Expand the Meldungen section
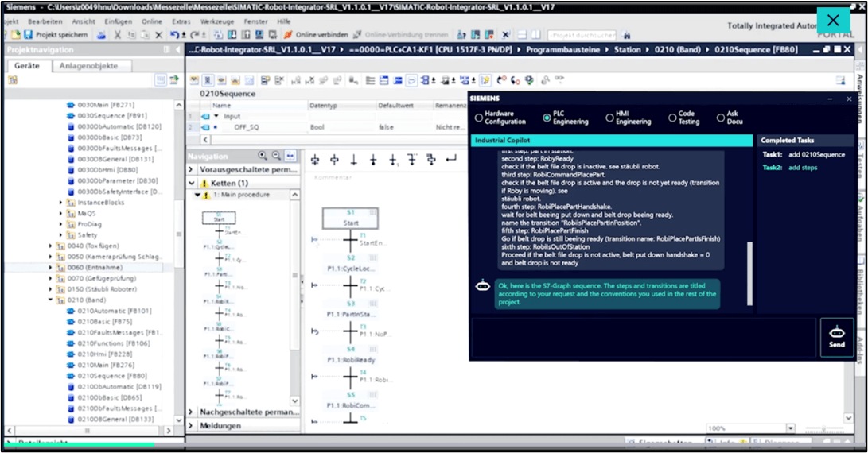 pyautogui.click(x=192, y=426)
